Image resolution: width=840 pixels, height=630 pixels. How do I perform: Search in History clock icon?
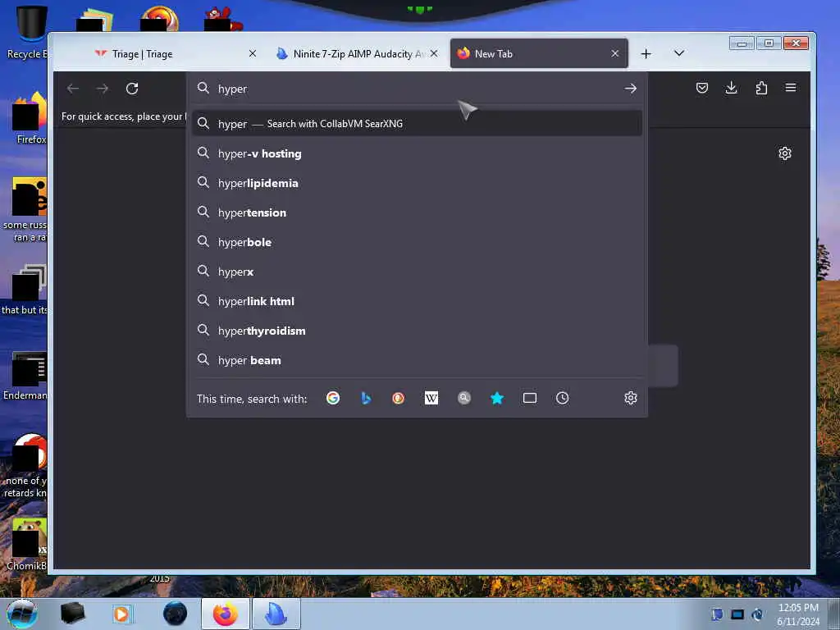562,398
